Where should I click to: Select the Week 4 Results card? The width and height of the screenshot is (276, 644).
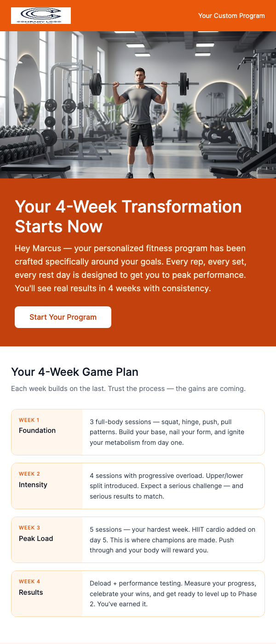138,593
